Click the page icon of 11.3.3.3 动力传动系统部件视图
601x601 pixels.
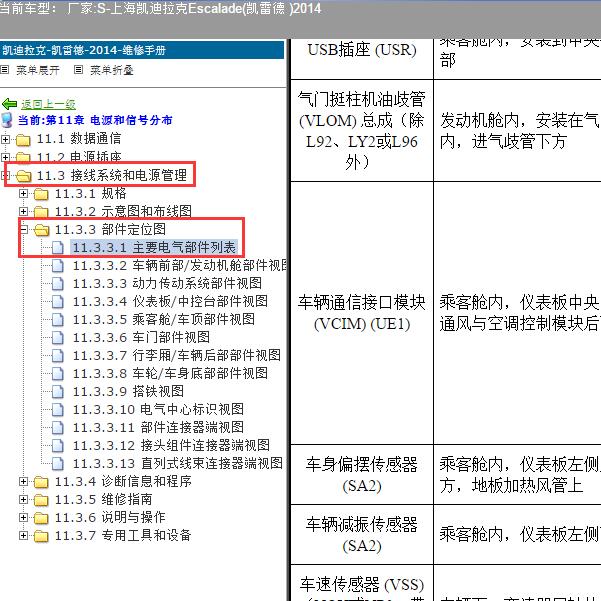point(58,284)
